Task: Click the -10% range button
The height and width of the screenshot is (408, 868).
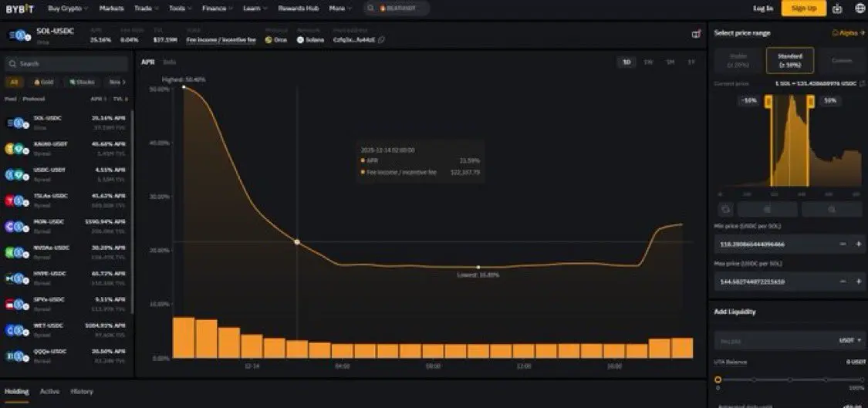Action: coord(749,101)
